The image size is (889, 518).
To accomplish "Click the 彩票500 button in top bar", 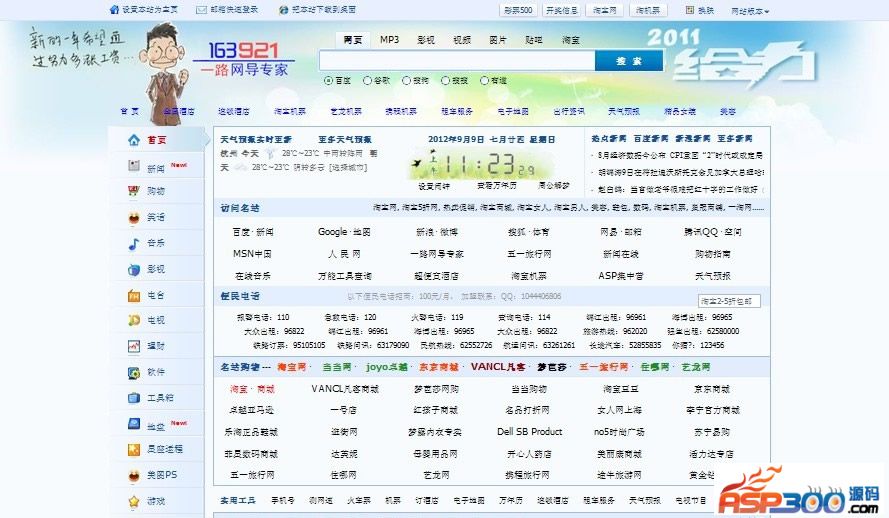I will coord(518,10).
